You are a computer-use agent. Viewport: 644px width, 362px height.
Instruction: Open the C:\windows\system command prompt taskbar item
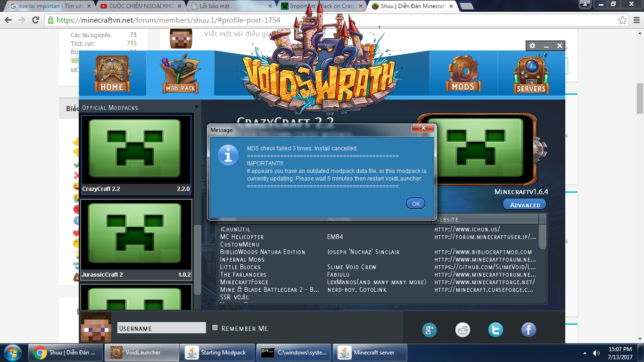point(294,353)
